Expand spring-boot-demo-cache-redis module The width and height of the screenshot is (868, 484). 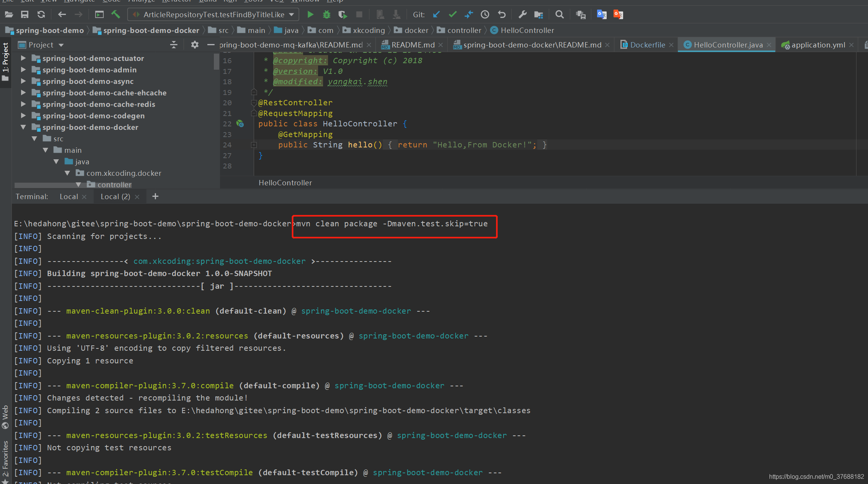pyautogui.click(x=23, y=104)
